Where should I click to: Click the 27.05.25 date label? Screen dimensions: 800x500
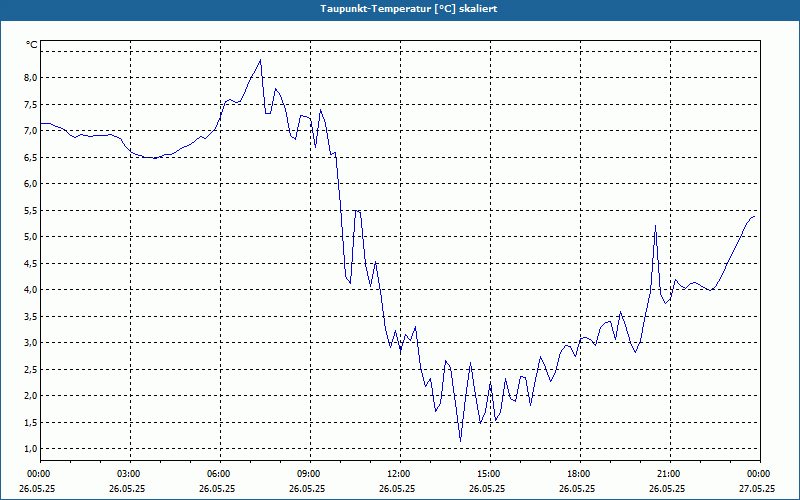click(x=757, y=488)
